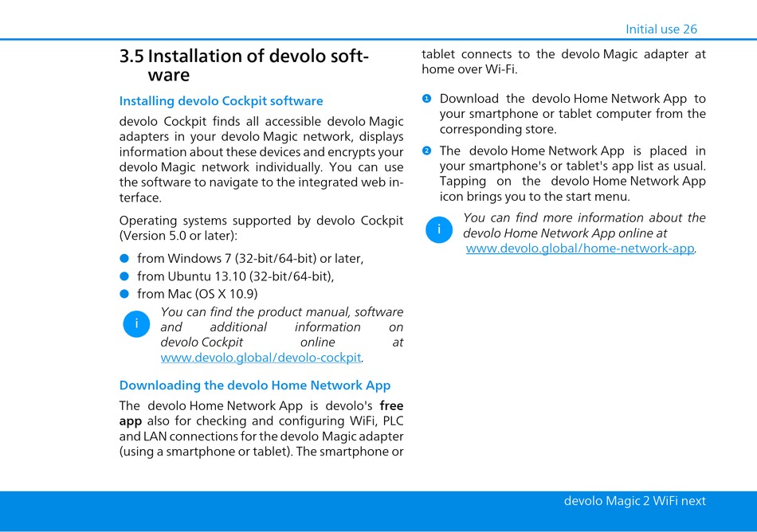Click the bullet before 'from Windows 7'
The height and width of the screenshot is (532, 757).
coord(124,259)
